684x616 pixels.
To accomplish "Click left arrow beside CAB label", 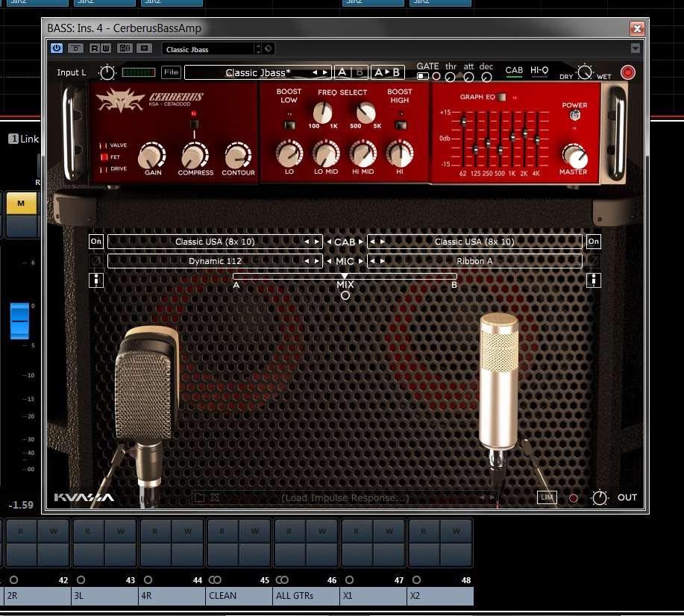I will click(x=329, y=242).
